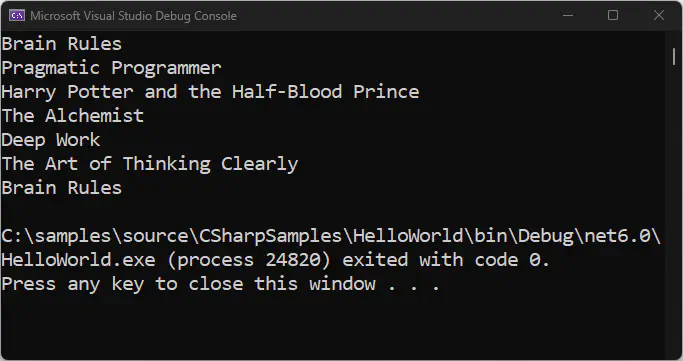Click the vertical scrollbar thumb
Screen dimensions: 683x361
click(x=674, y=55)
